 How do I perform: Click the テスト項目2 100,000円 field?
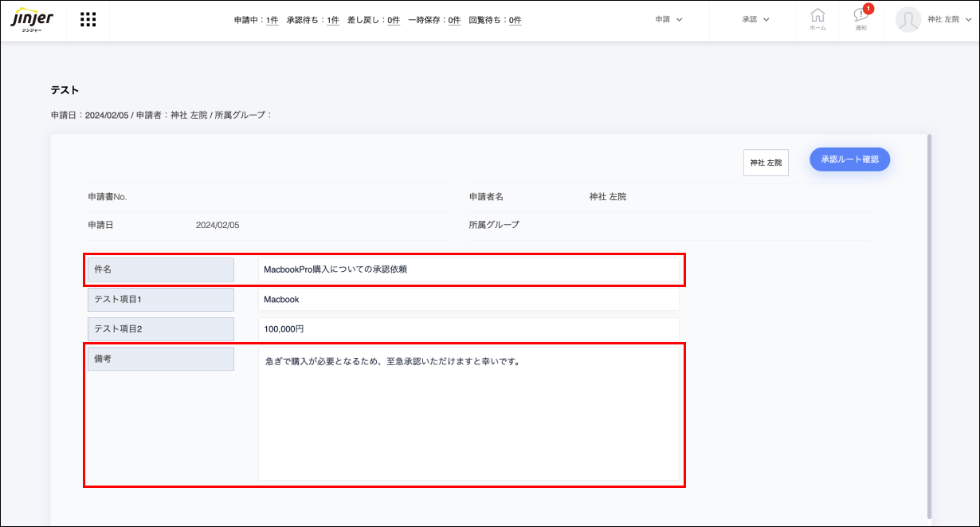[x=468, y=328]
